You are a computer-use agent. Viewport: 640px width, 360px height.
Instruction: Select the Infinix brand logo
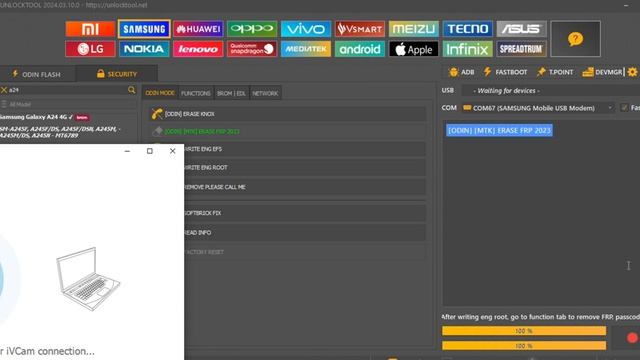click(467, 49)
